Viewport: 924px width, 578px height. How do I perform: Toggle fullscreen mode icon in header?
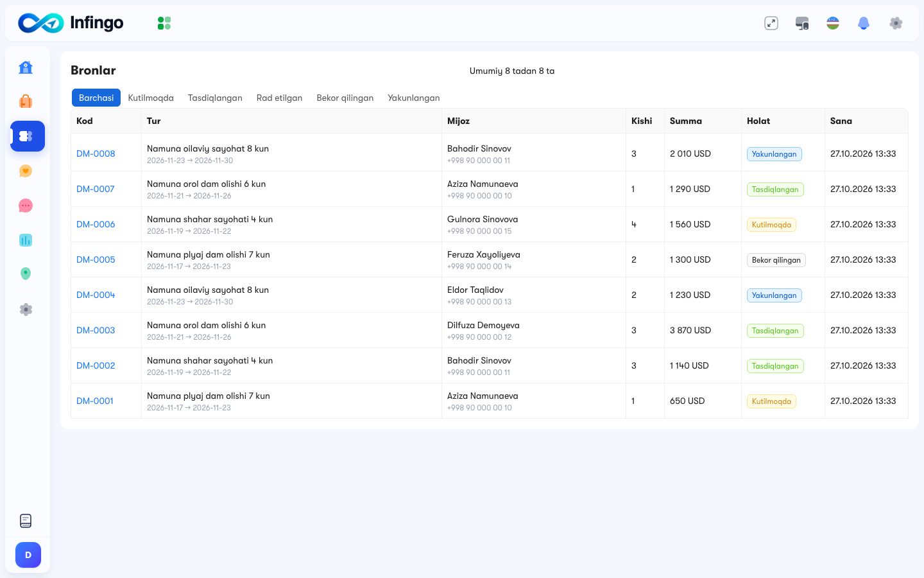click(771, 23)
